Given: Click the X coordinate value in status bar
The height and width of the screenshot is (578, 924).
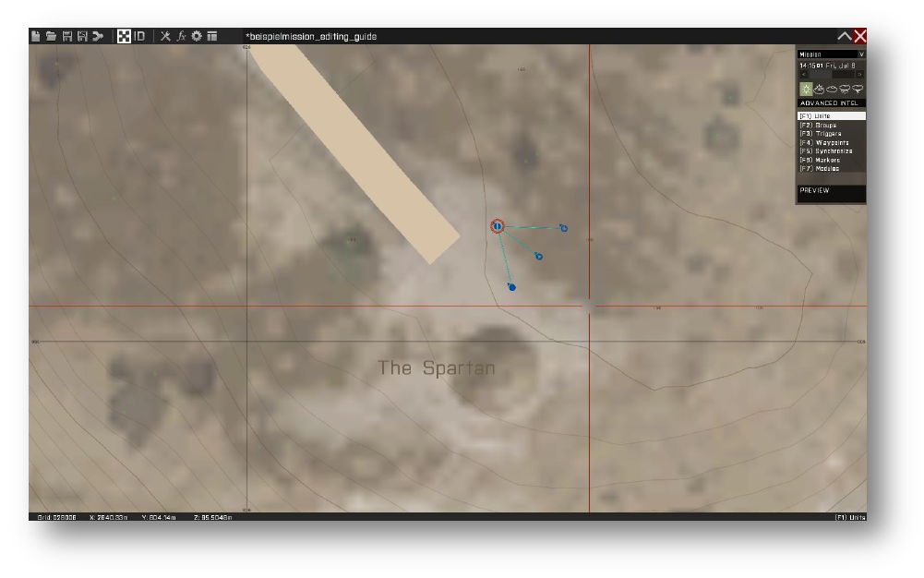Looking at the screenshot, I should pos(108,517).
